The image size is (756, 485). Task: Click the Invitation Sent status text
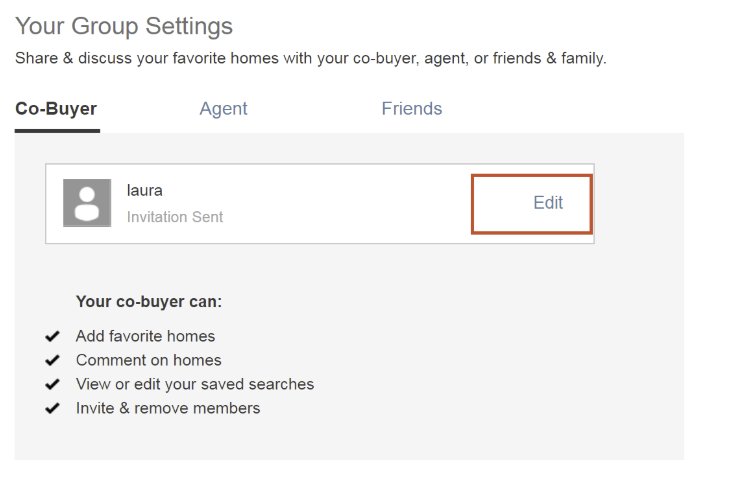(175, 217)
